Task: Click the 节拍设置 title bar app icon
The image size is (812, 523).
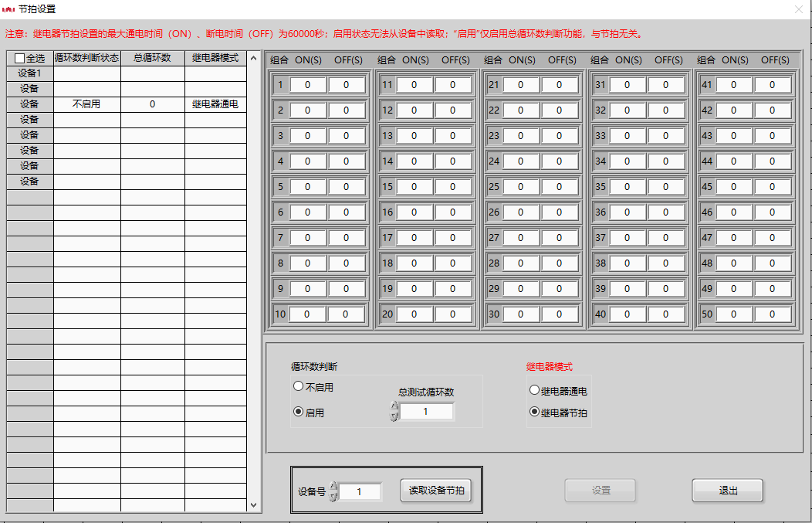Action: click(9, 9)
